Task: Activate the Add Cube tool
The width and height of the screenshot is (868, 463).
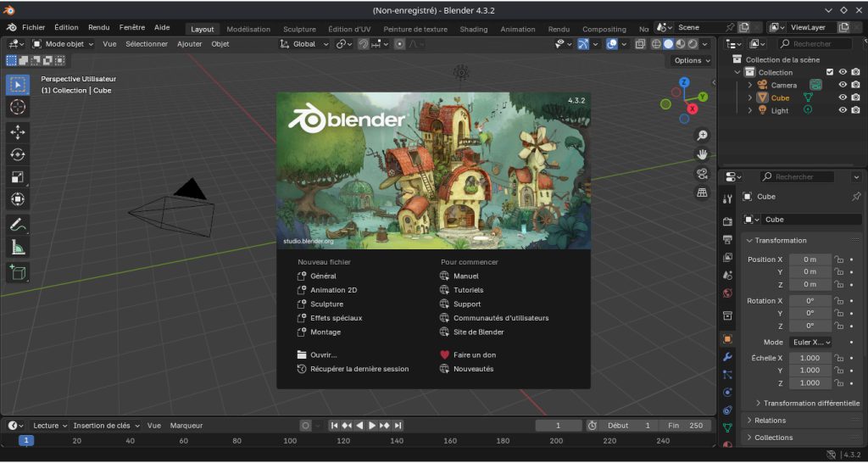Action: [x=18, y=272]
